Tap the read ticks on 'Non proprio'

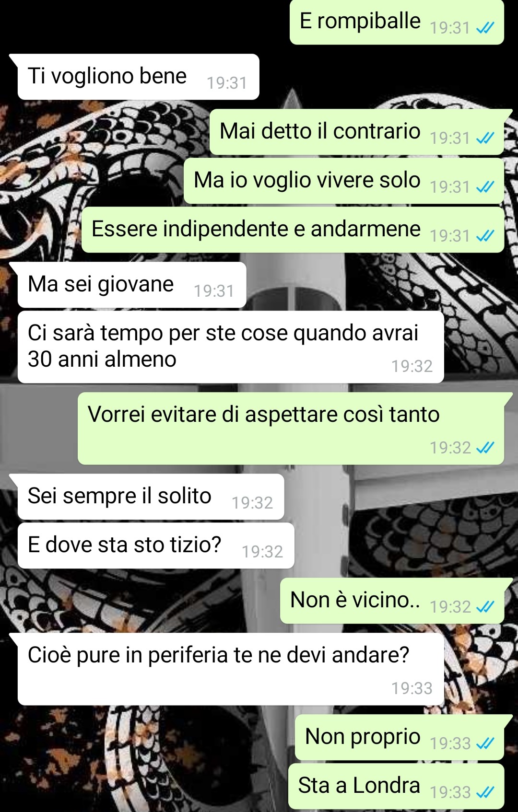485,744
